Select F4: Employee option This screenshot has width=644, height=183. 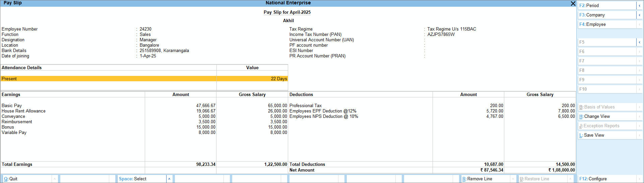tap(606, 25)
